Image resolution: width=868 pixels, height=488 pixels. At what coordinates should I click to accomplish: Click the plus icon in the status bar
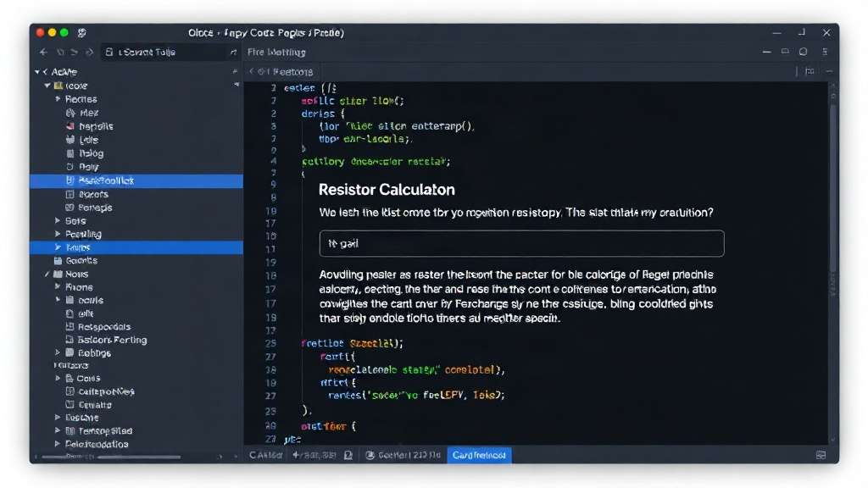click(296, 455)
